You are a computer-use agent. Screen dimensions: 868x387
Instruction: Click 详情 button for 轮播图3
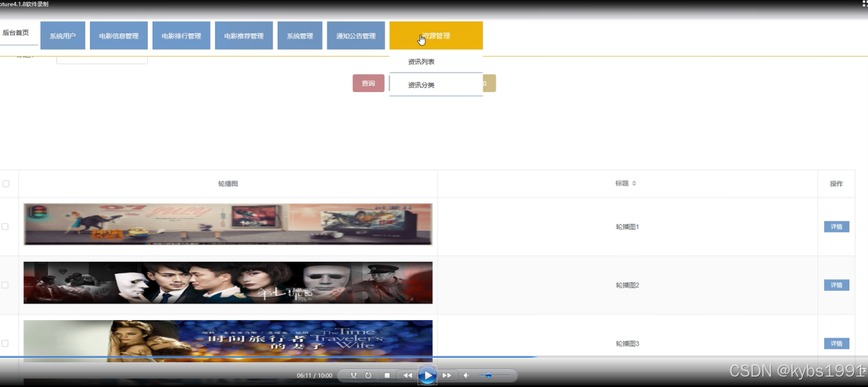click(x=836, y=343)
